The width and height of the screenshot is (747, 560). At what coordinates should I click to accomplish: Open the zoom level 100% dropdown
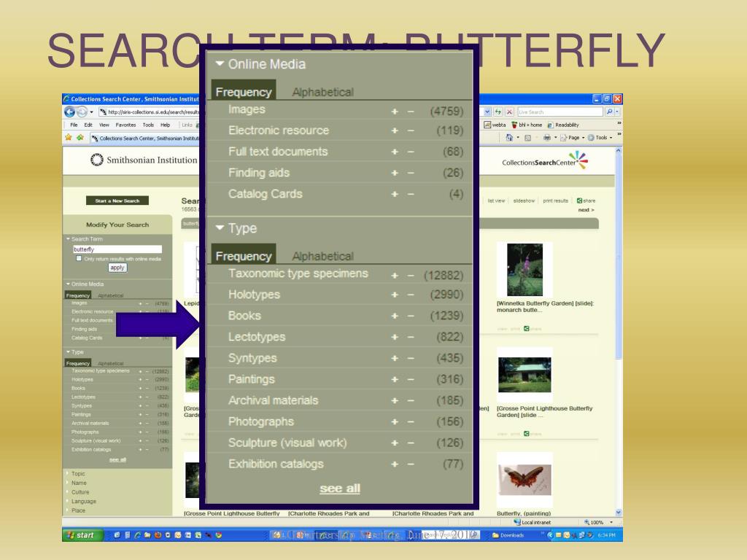611,522
